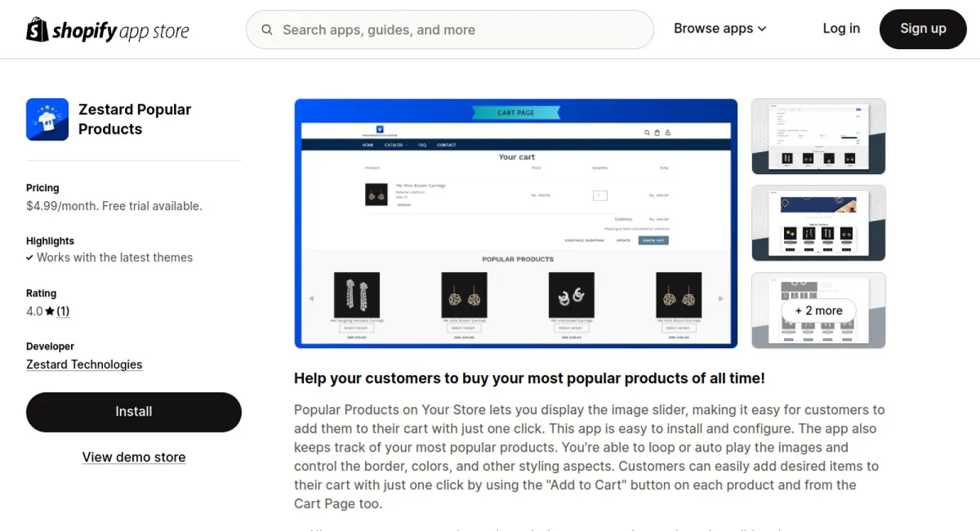
Task: Open the main Cart Page screenshot
Action: pyautogui.click(x=516, y=223)
